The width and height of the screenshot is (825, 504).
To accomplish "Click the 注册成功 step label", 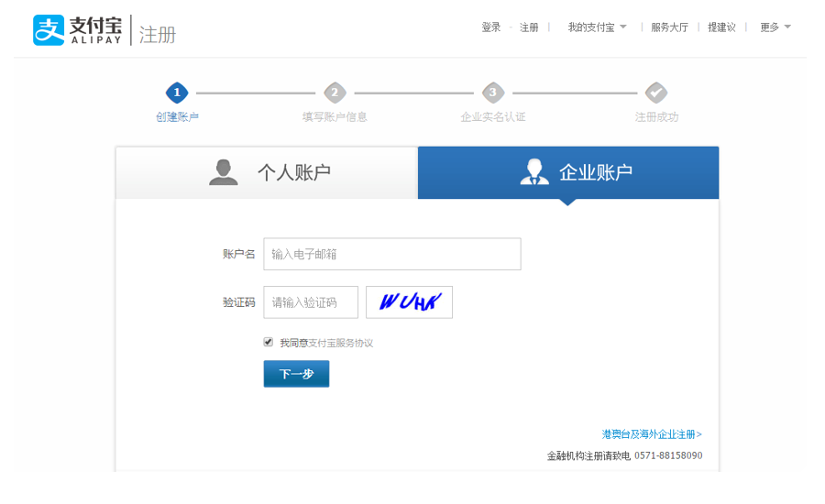I will (656, 116).
